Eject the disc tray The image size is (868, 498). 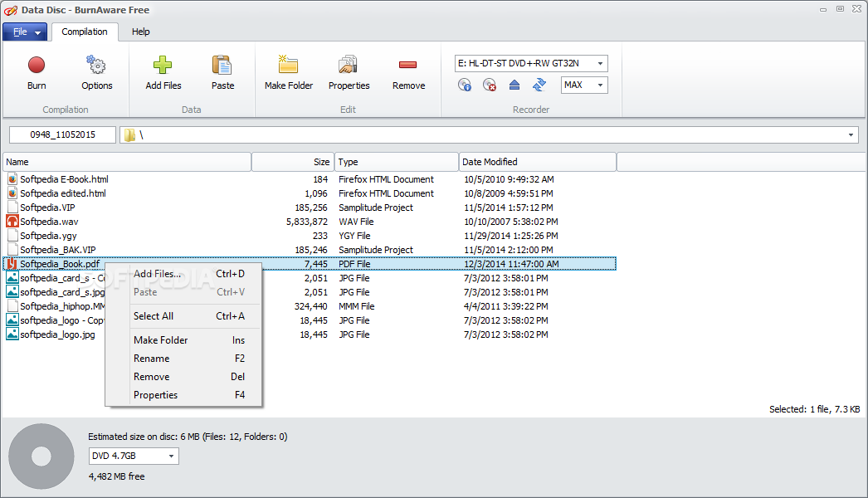click(514, 85)
